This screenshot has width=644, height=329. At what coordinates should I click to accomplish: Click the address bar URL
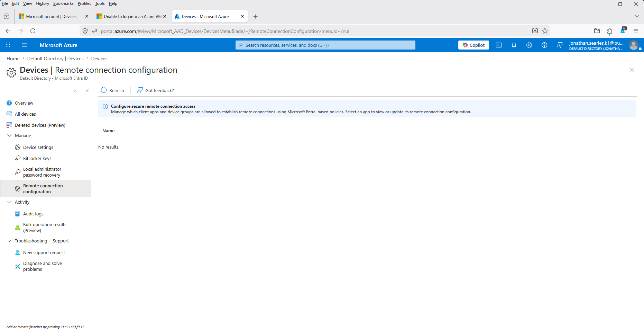[x=226, y=31]
